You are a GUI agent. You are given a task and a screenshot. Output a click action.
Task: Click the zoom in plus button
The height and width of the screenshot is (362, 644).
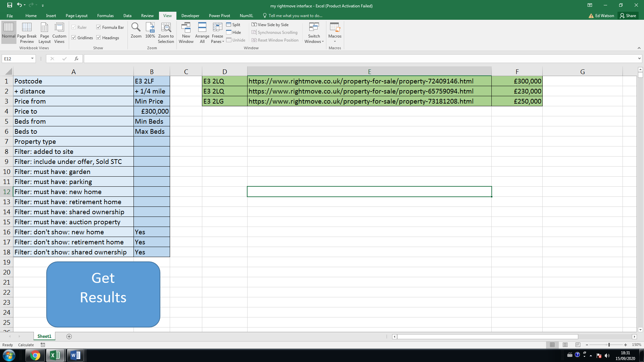click(x=626, y=345)
